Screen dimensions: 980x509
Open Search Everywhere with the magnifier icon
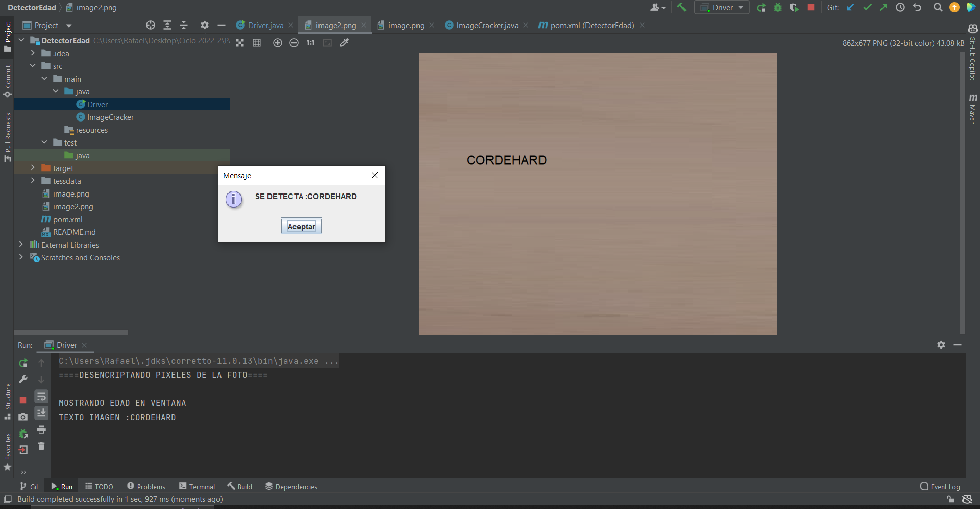[938, 7]
